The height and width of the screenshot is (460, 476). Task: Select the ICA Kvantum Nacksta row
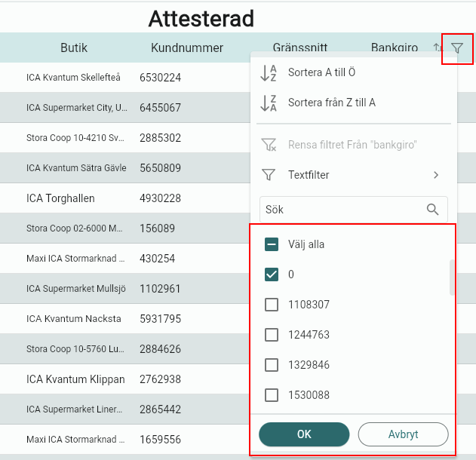[x=125, y=318]
